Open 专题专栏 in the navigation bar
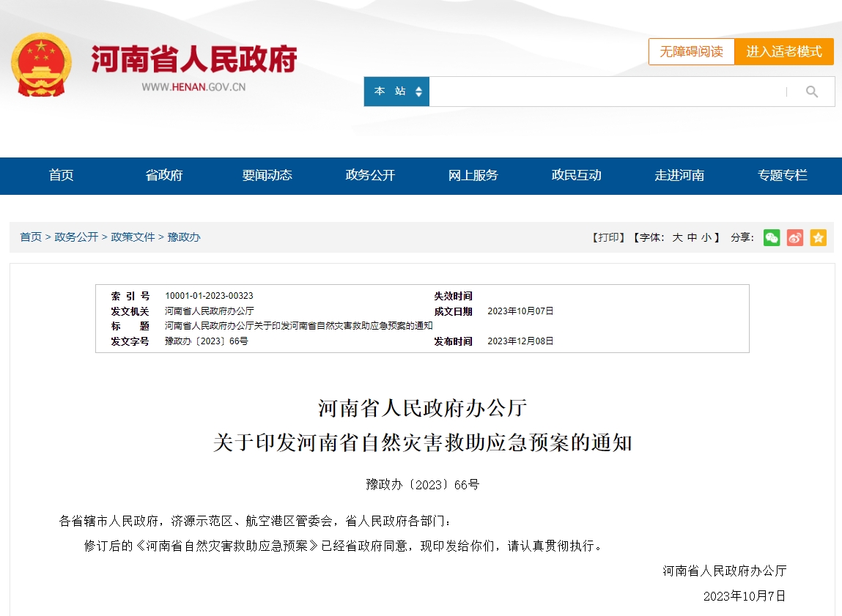This screenshot has height=616, width=842. [x=782, y=175]
